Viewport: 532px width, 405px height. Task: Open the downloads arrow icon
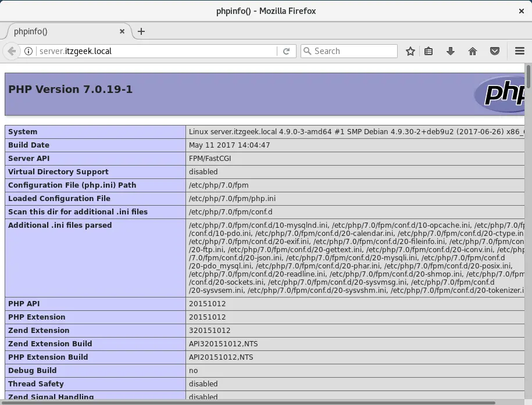451,51
